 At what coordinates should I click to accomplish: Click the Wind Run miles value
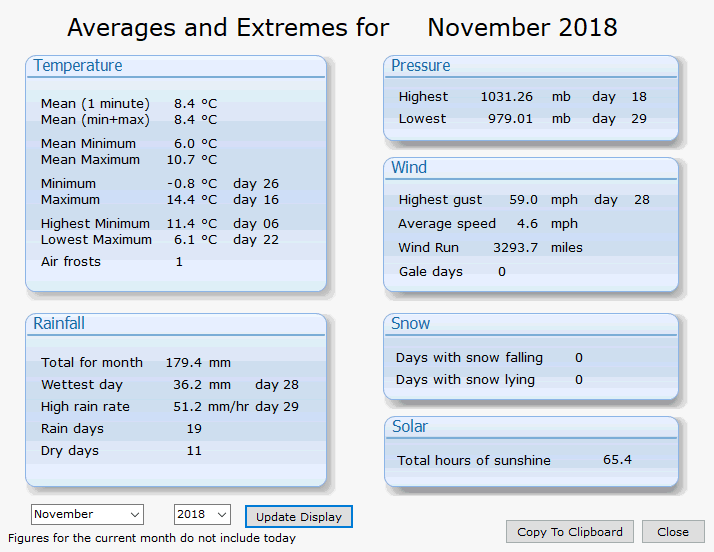(x=515, y=248)
